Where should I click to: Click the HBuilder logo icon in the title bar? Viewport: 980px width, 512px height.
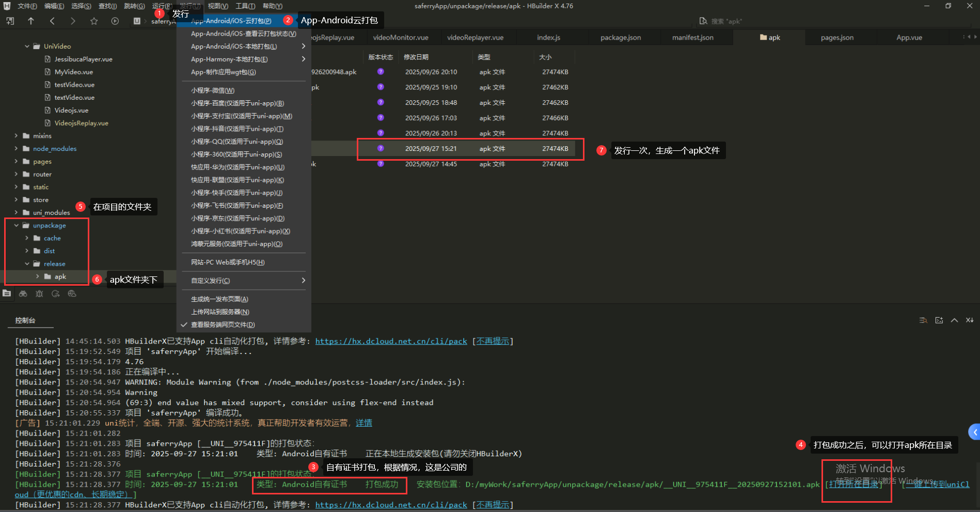(7, 6)
